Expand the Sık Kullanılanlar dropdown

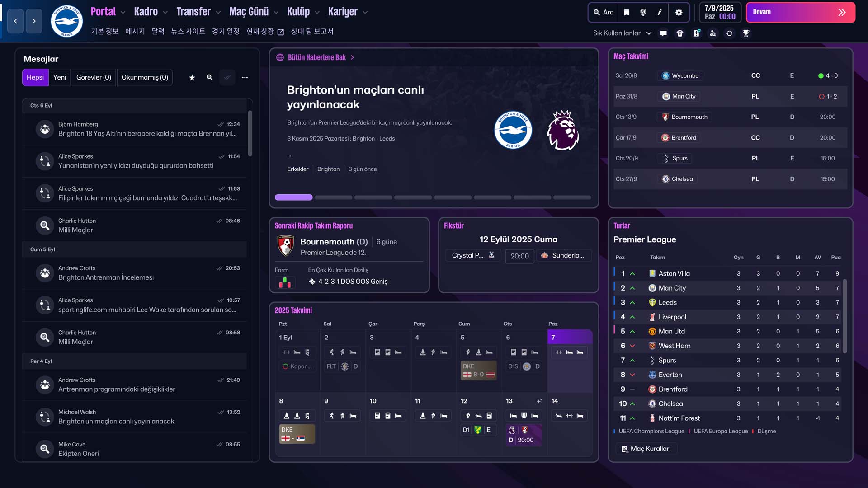point(622,33)
